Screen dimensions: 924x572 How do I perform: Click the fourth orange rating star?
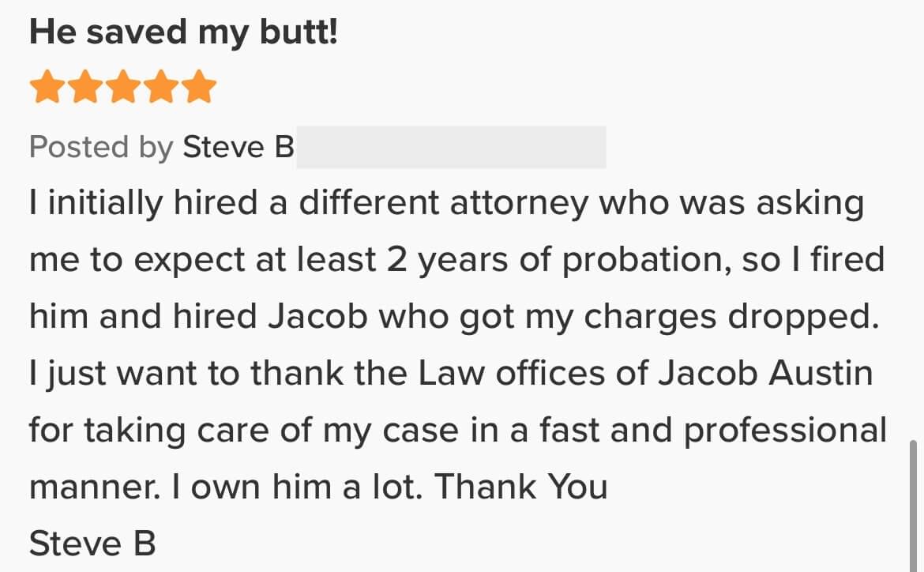[x=162, y=87]
